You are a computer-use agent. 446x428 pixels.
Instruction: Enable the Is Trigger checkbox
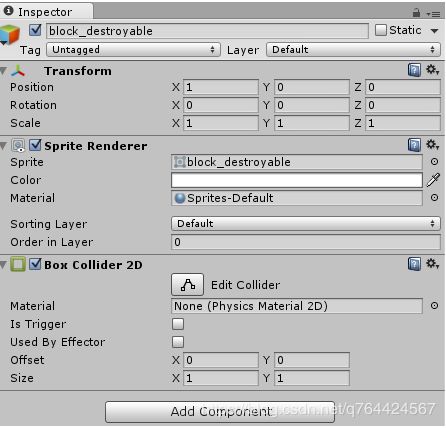pos(178,324)
